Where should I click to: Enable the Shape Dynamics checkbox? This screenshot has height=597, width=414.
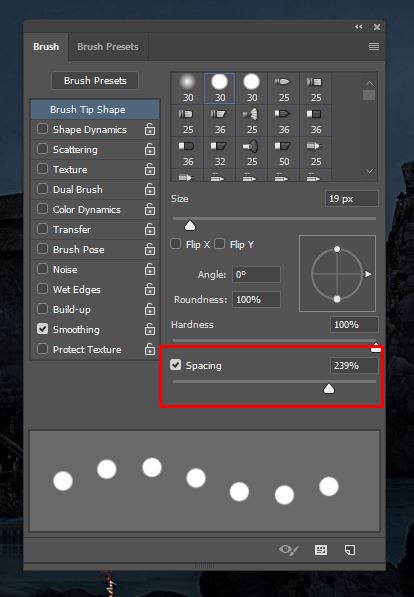click(x=42, y=129)
